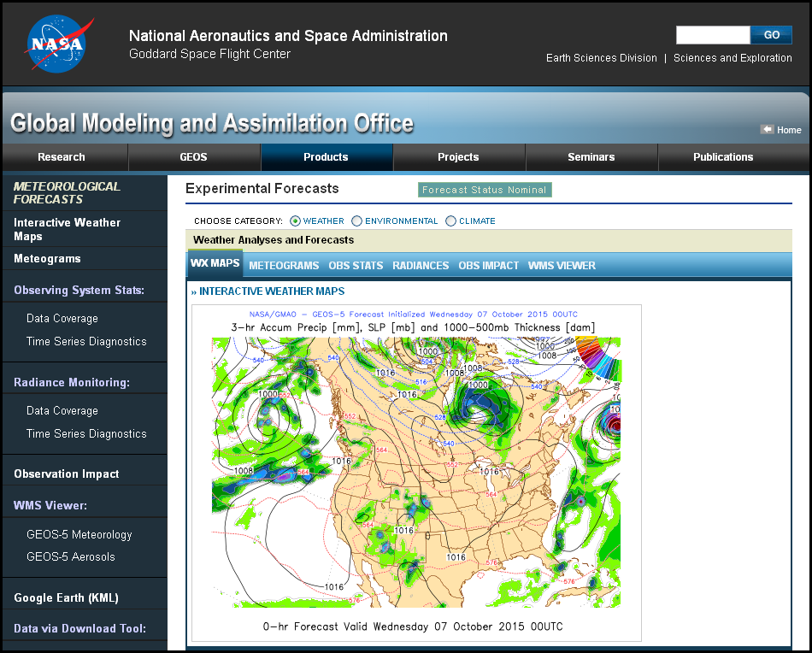The image size is (812, 653).
Task: Open the Sciences and Exploration link
Action: click(x=733, y=58)
